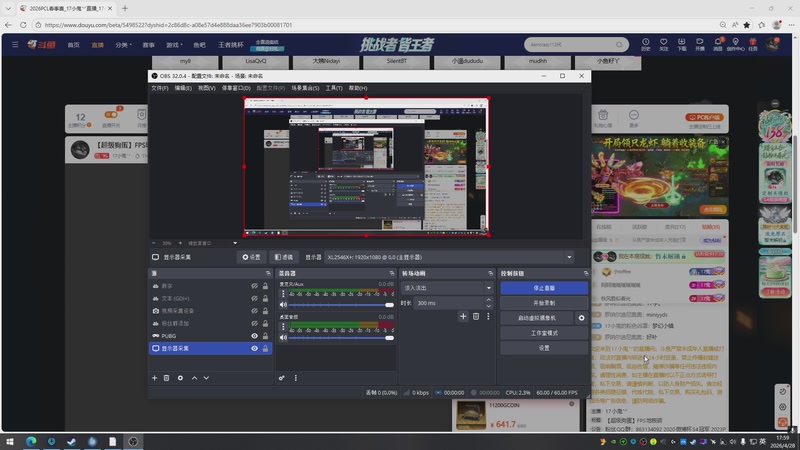Show the 数字 source

pos(254,286)
